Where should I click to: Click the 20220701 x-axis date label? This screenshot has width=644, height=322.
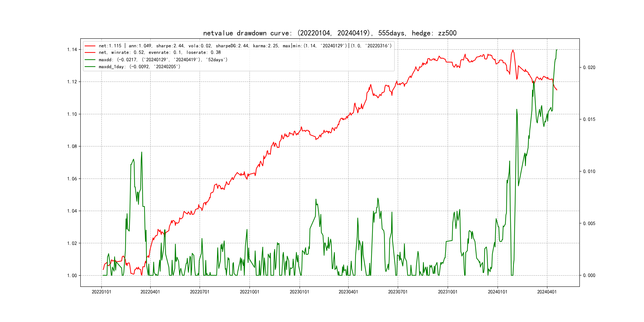200,292
